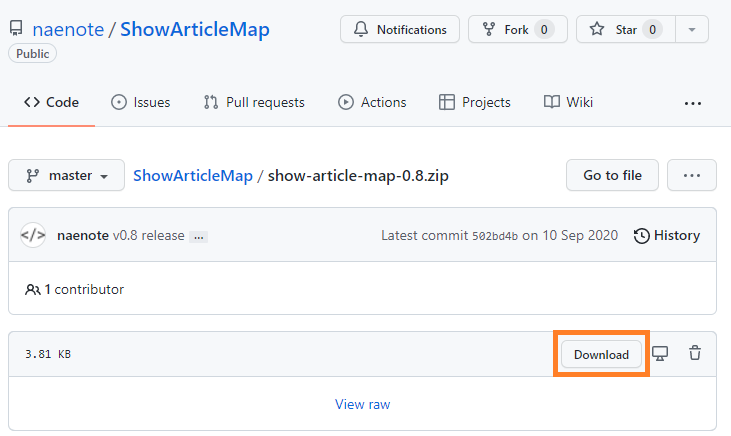
Task: Fork the ShowArticleMap repository
Action: point(518,30)
